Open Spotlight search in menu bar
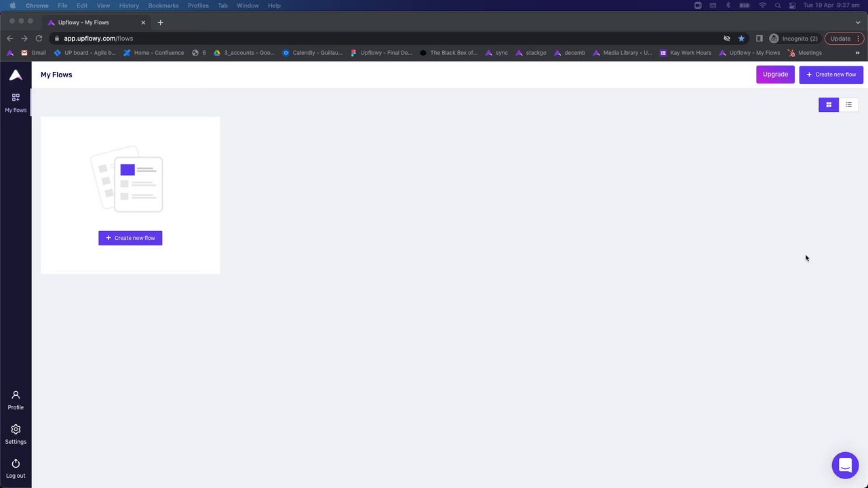868x488 pixels. [778, 5]
